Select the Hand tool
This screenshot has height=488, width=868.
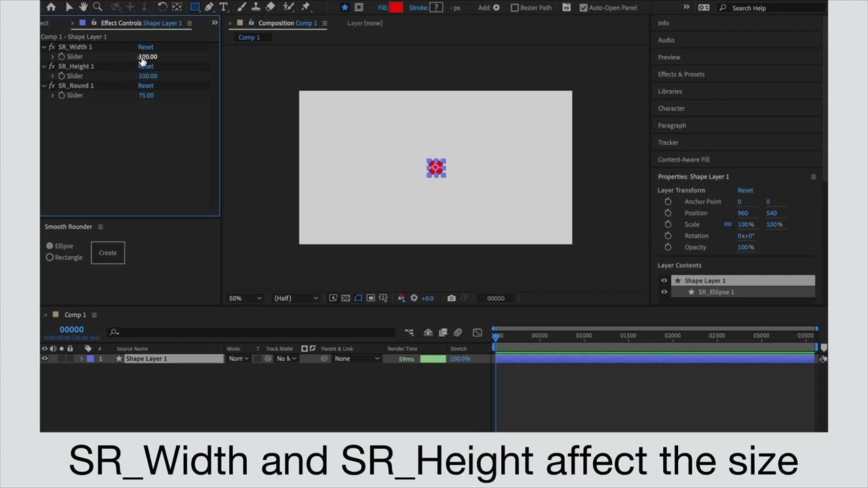pyautogui.click(x=83, y=7)
